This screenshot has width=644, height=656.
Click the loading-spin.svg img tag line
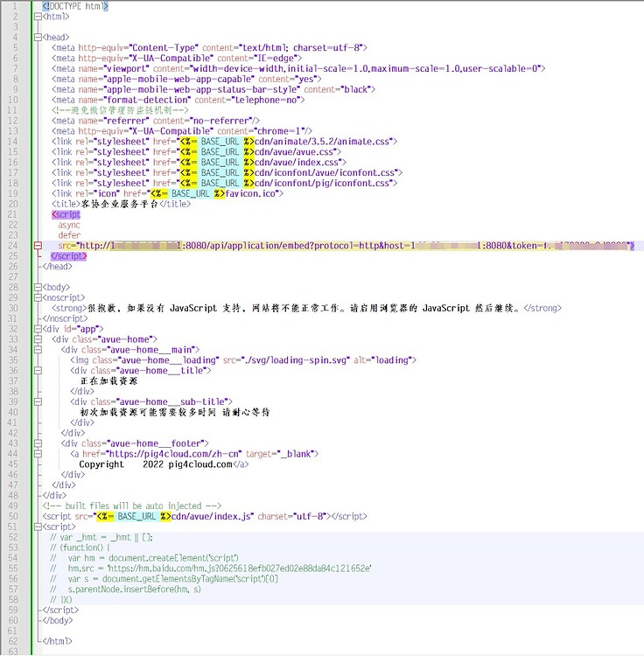(x=243, y=360)
